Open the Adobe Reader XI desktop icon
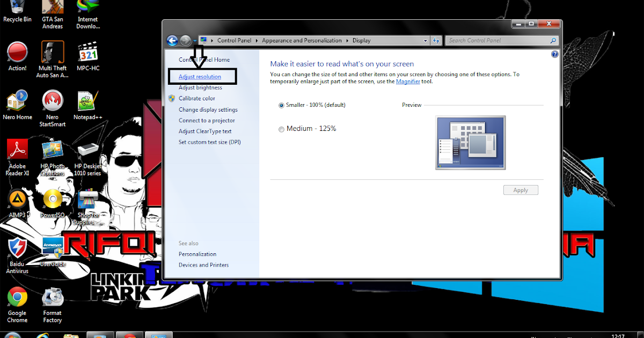 click(17, 158)
